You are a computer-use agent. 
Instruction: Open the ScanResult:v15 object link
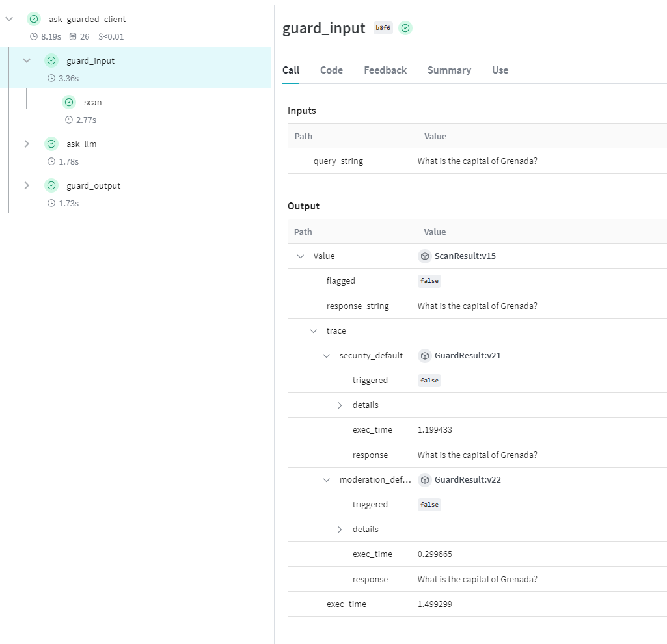coord(465,256)
